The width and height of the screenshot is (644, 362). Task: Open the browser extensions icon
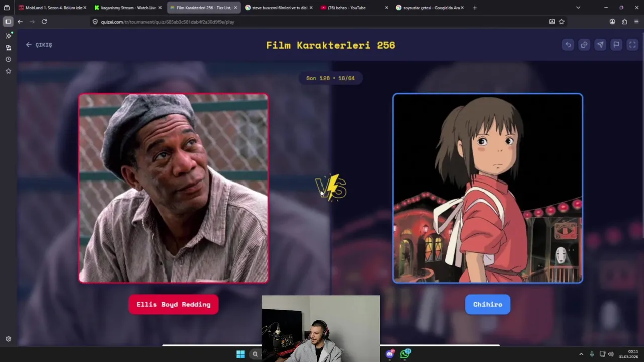[624, 22]
